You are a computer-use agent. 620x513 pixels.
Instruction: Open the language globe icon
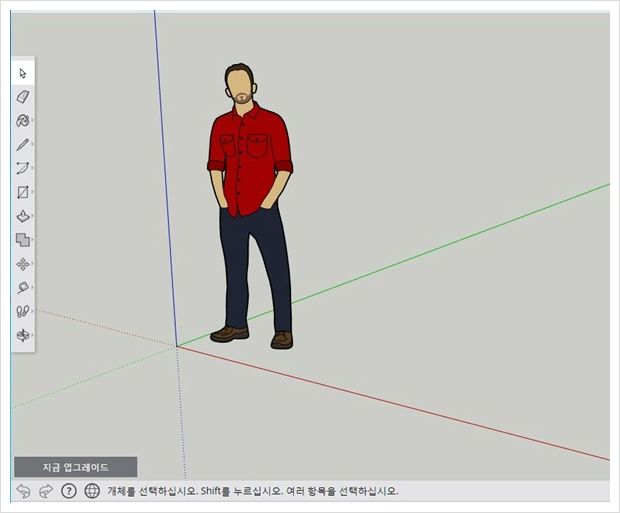click(92, 491)
